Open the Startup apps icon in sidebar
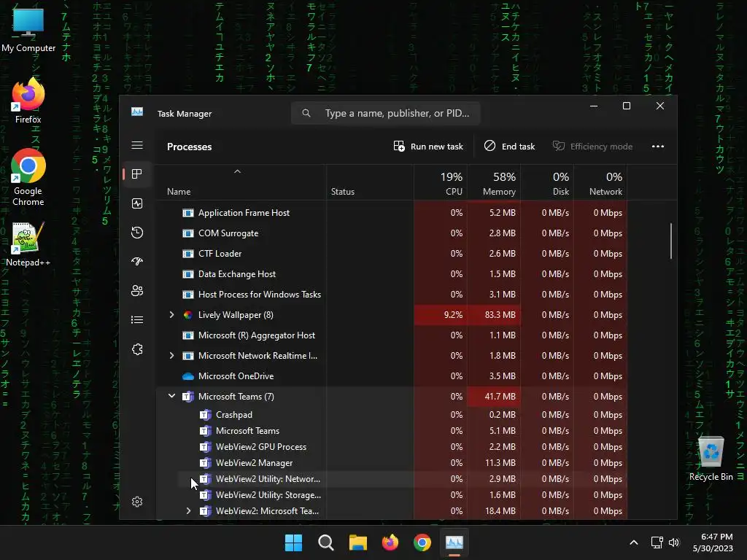The width and height of the screenshot is (747, 560). tap(136, 262)
